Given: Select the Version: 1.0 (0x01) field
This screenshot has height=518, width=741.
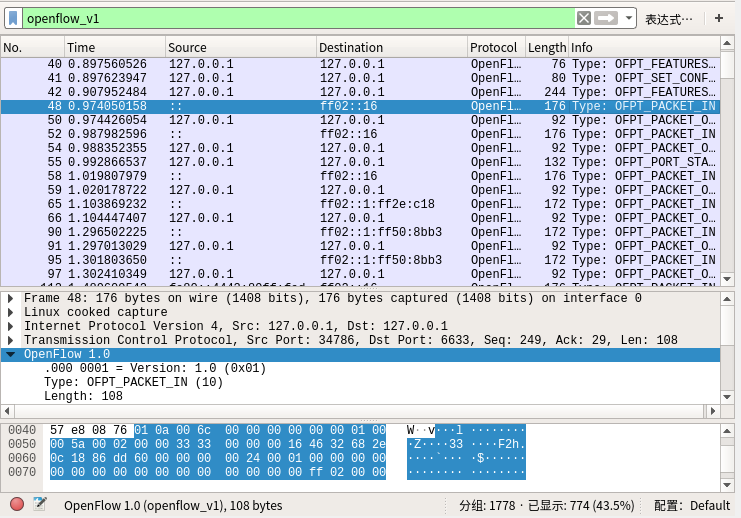Looking at the screenshot, I should (155, 368).
